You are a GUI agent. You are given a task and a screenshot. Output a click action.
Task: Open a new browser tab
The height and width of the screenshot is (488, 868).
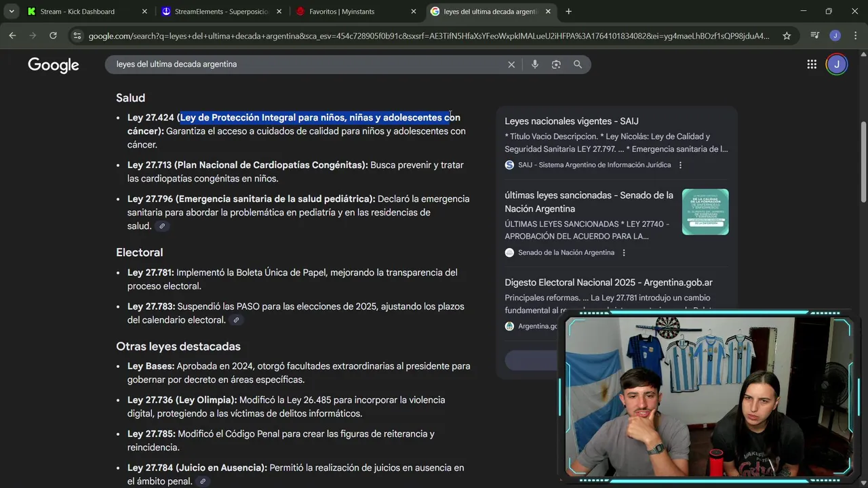[x=568, y=12]
